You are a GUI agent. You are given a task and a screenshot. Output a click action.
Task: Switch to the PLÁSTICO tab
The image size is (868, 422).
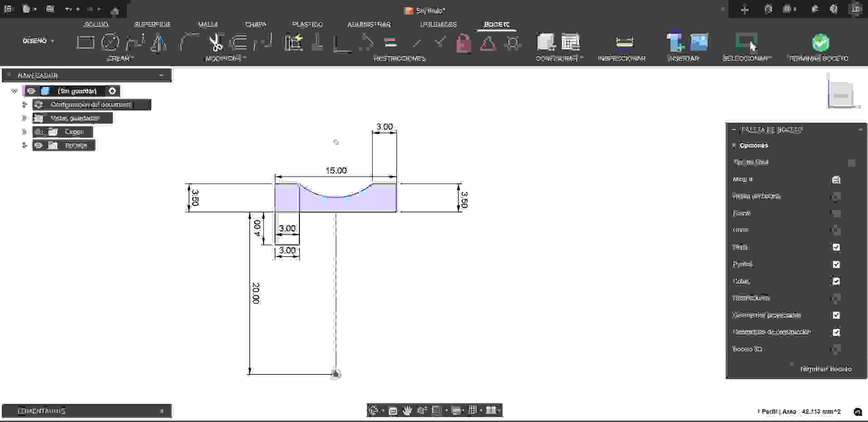[x=307, y=24]
